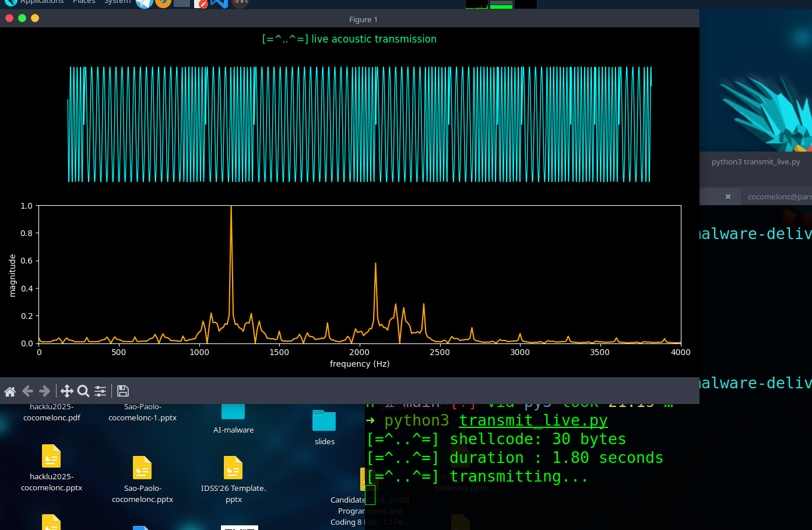
Task: Click the green button on Figure 1 title bar
Action: tap(22, 18)
